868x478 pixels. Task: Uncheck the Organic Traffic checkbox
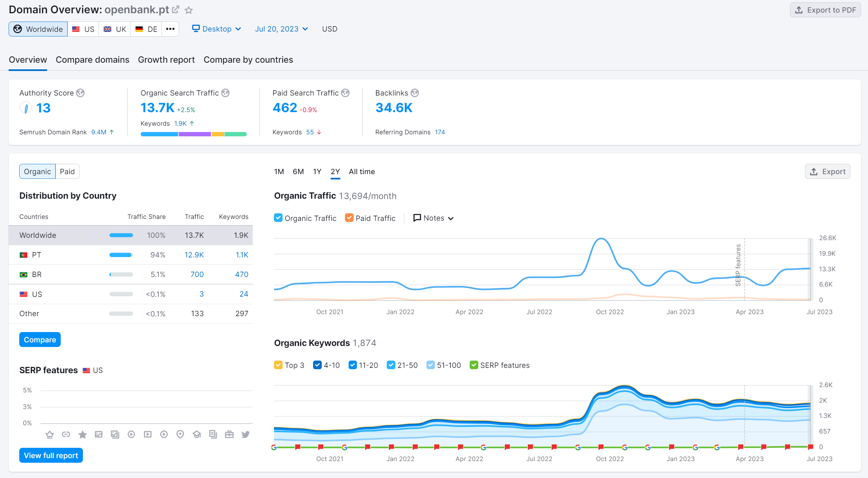pyautogui.click(x=278, y=218)
